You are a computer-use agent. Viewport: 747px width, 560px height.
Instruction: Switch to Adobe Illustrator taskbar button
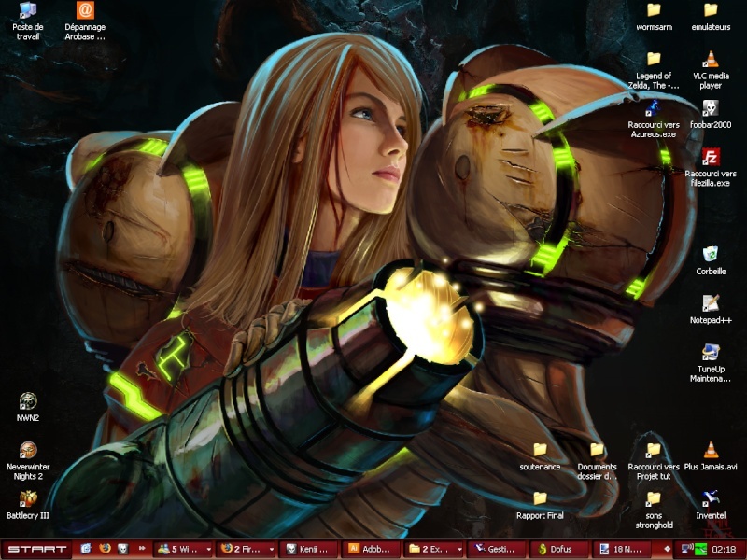[371, 549]
